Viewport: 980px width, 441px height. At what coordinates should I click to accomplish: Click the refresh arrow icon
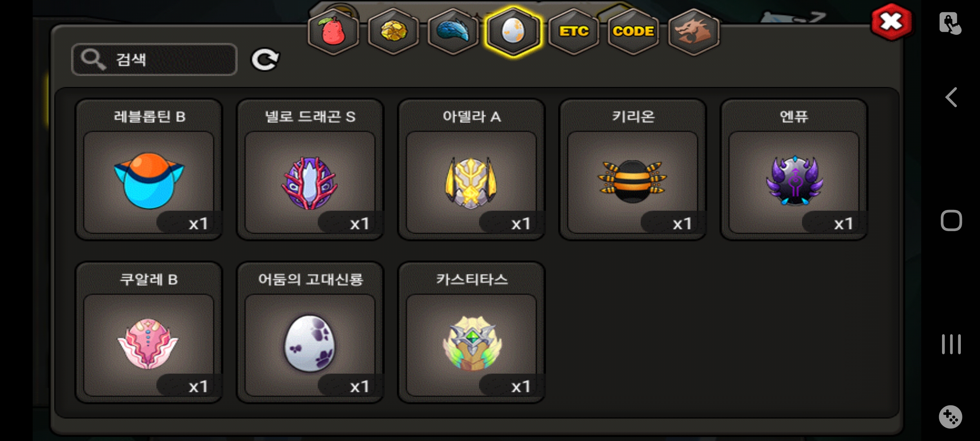(x=265, y=60)
